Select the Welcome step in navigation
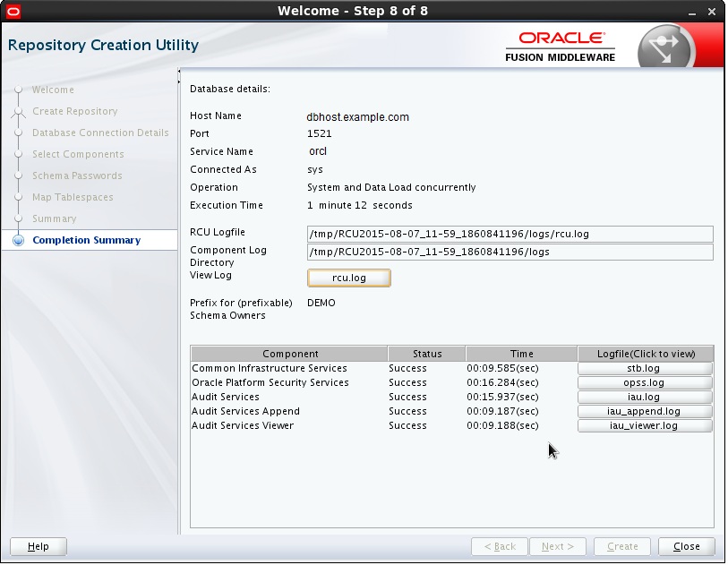Viewport: 728px width, 565px height. pos(53,90)
